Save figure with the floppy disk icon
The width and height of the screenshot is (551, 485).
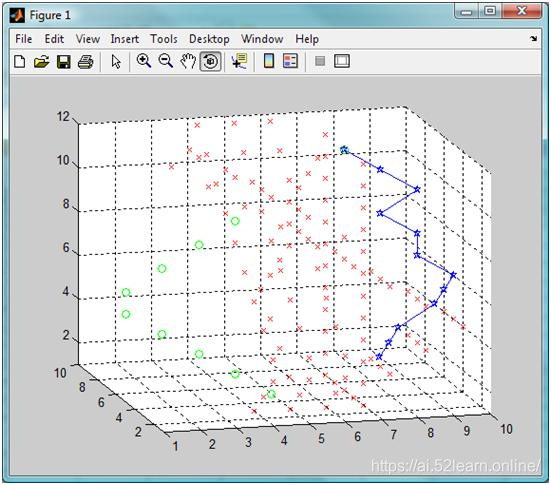pyautogui.click(x=64, y=62)
